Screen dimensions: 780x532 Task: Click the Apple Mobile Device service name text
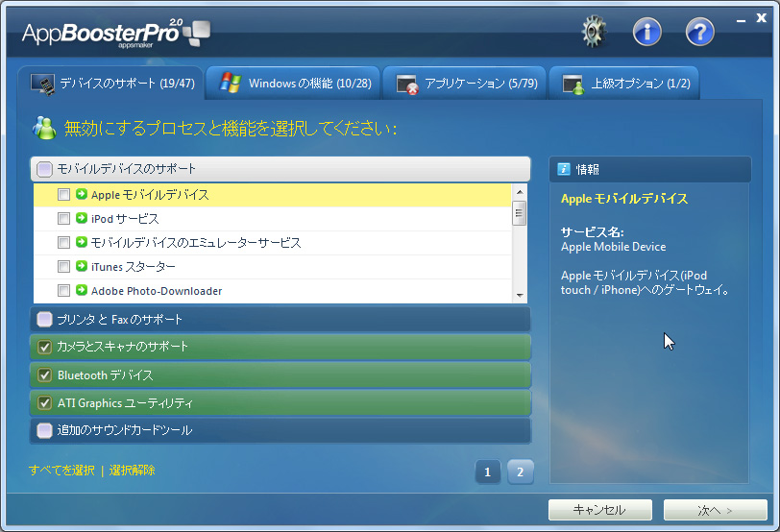(x=614, y=247)
